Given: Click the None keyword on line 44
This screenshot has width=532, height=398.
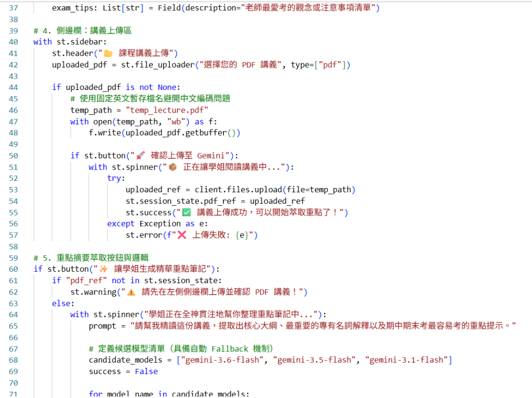Looking at the screenshot, I should pyautogui.click(x=167, y=87).
